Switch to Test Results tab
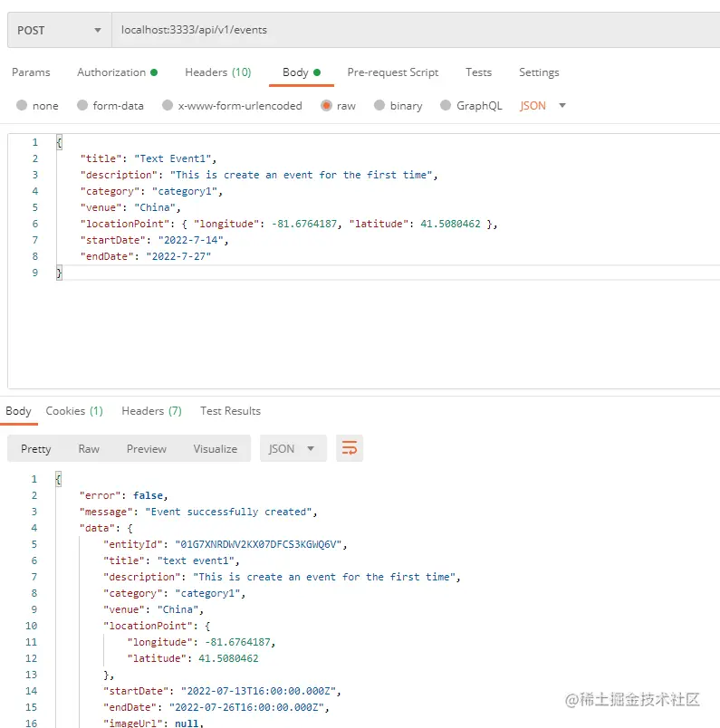Viewport: 720px width, 728px height. point(230,411)
